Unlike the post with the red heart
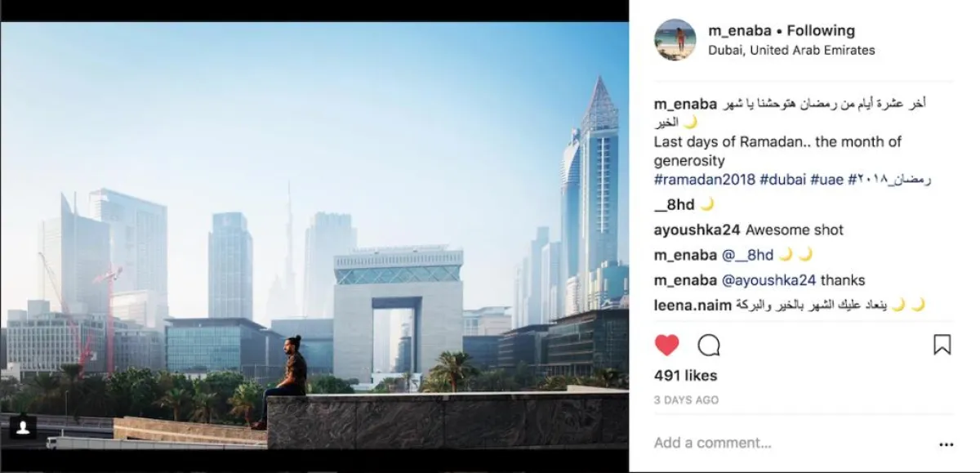980x473 pixels. (x=666, y=345)
